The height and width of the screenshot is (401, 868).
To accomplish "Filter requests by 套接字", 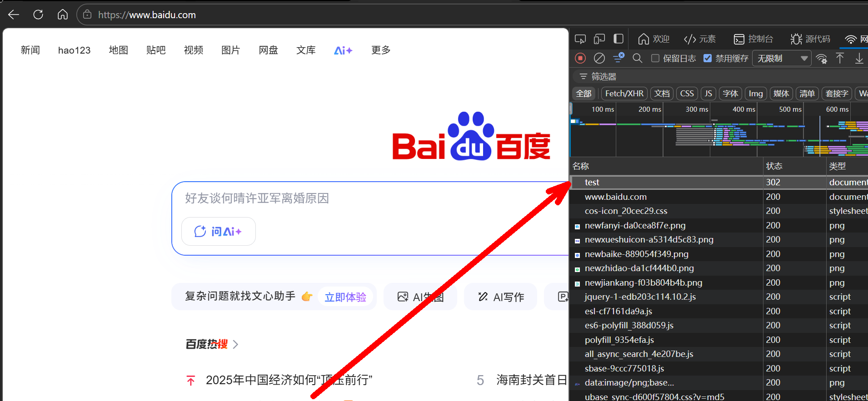I will click(x=837, y=94).
